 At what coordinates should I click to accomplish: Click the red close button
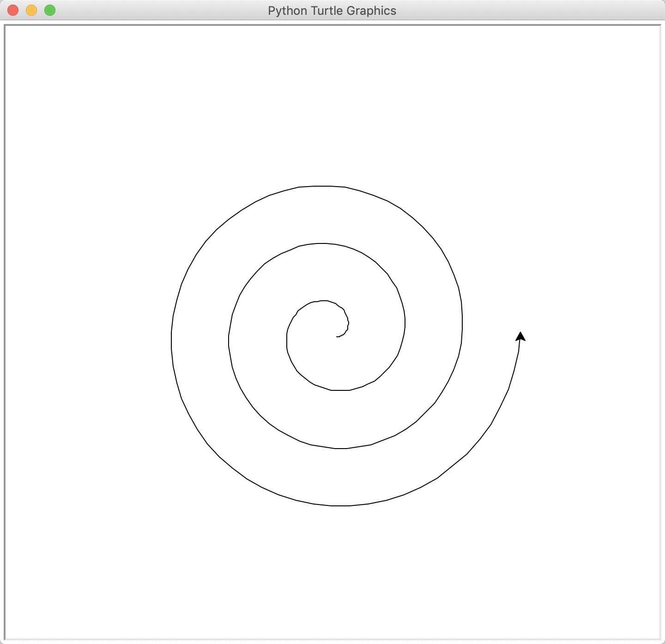click(x=12, y=10)
